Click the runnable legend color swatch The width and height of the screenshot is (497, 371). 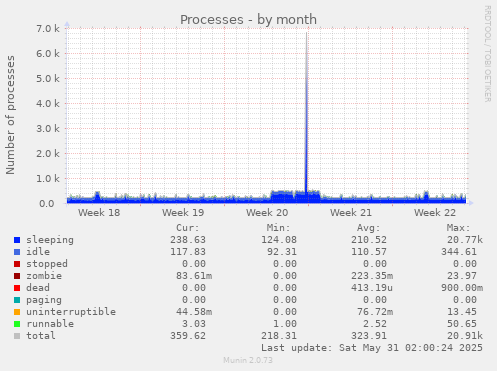(x=17, y=324)
